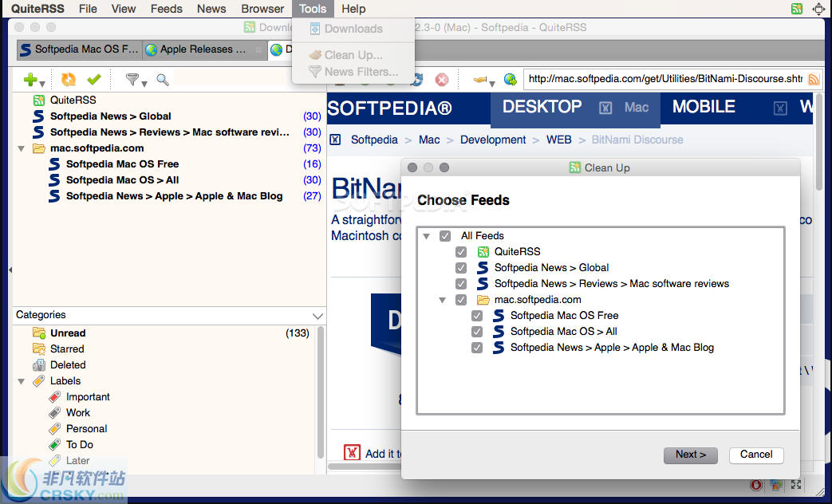Toggle the All Feeds checkbox
832x504 pixels.
click(445, 236)
